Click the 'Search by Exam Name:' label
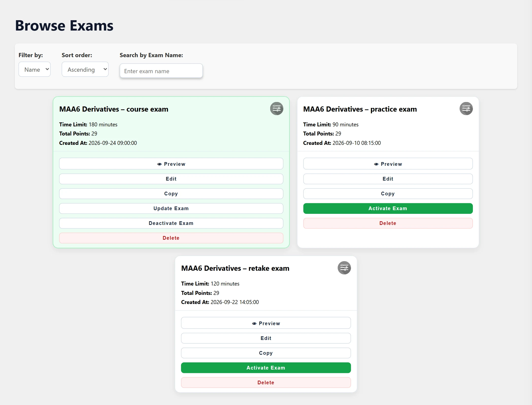Image resolution: width=532 pixels, height=405 pixels. coord(151,55)
